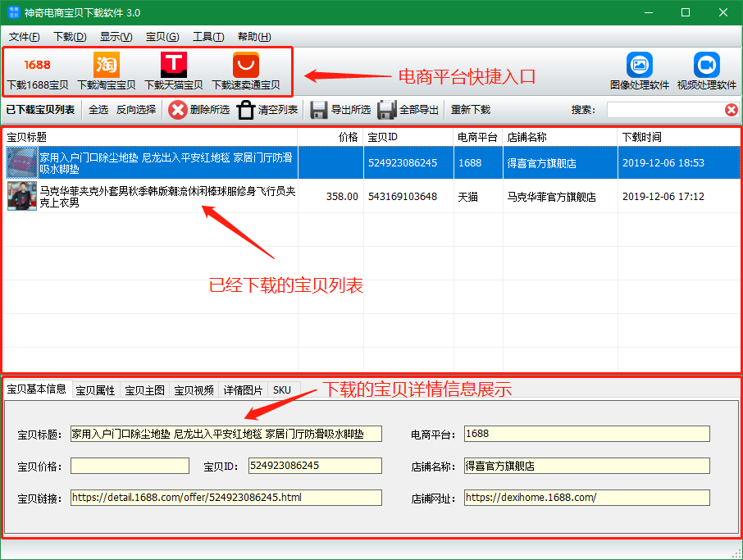Sort by the 价格 column header

coord(330,138)
